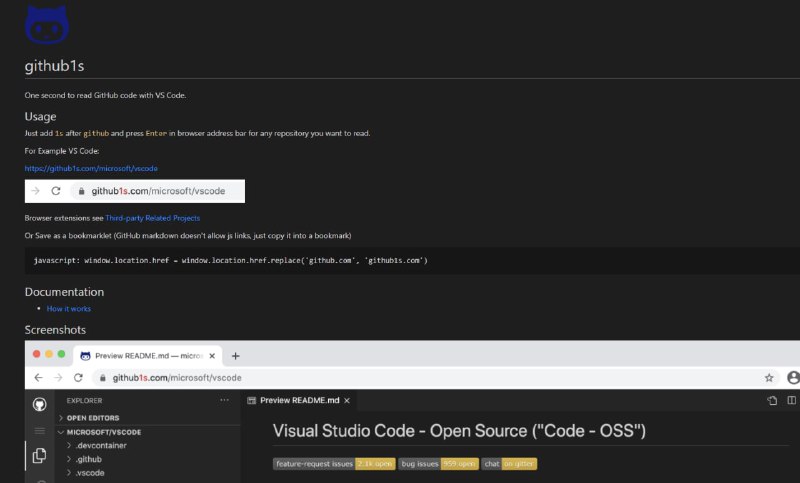Screen dimensions: 800x483
Task: Click the javascript bookmarklet code block
Action: point(412,261)
